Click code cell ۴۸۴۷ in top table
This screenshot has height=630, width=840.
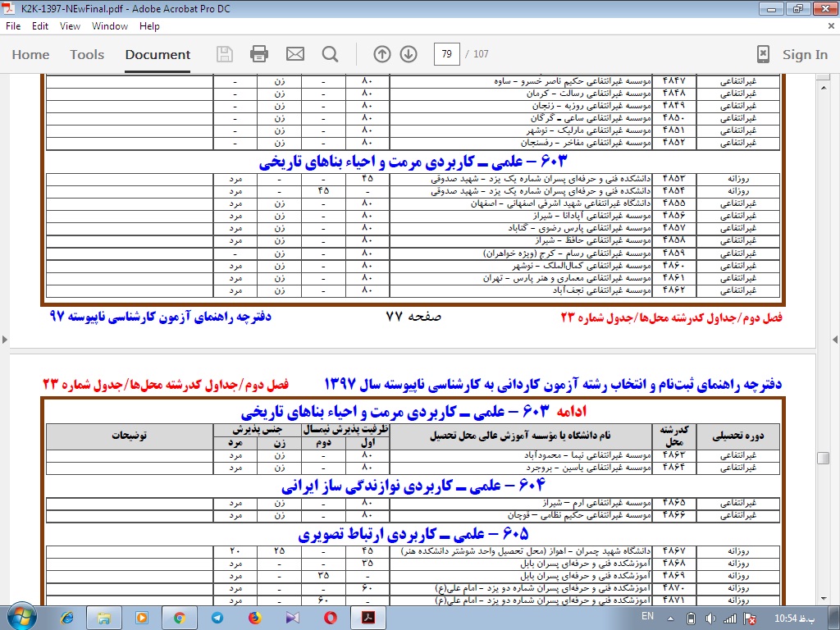coord(674,81)
